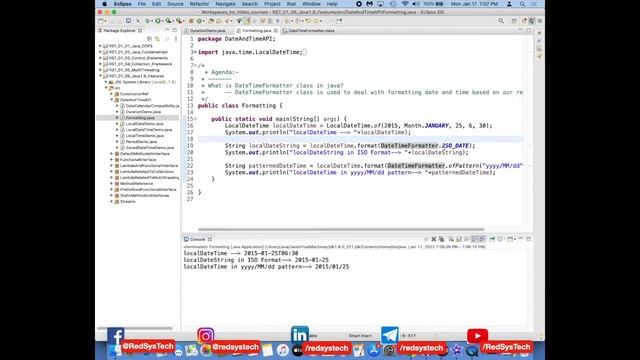Select the Package Explorer tab
The height and width of the screenshot is (360, 640).
point(119,31)
